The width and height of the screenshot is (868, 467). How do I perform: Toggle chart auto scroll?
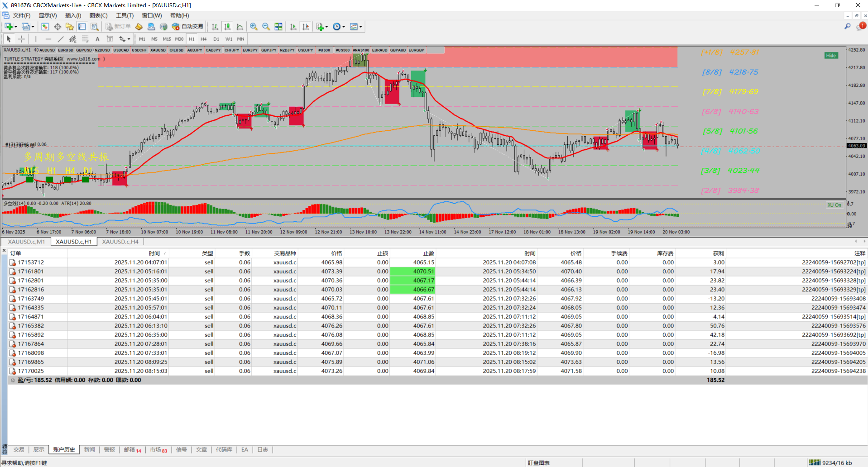click(293, 27)
